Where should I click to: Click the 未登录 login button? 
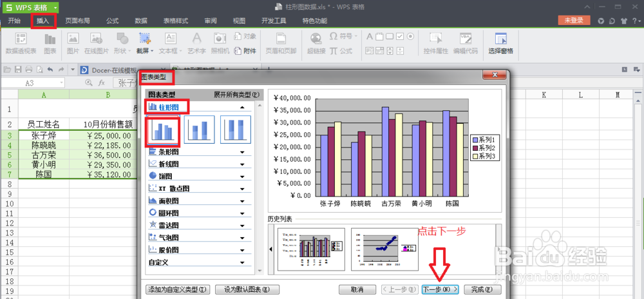pyautogui.click(x=574, y=21)
